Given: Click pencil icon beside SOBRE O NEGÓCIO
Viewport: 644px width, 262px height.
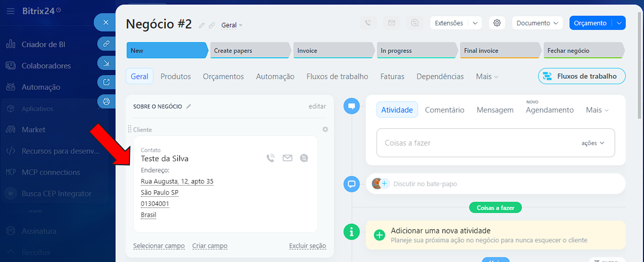Looking at the screenshot, I should [x=188, y=106].
